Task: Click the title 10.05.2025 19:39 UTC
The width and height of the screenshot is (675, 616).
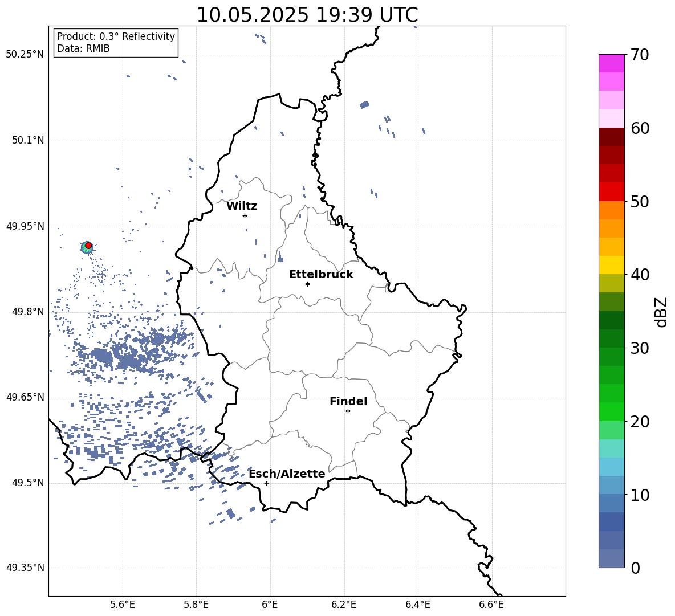Action: pos(307,15)
